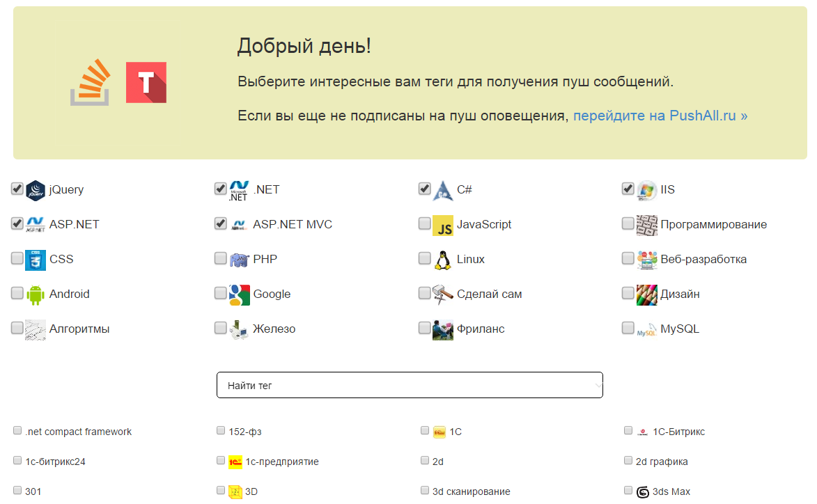Check the 3d сканирование checkbox
Viewport: 817px width, 504px height.
click(x=425, y=491)
